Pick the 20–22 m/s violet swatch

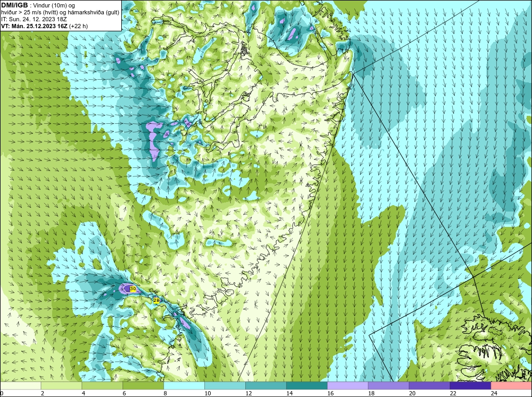tap(429, 386)
